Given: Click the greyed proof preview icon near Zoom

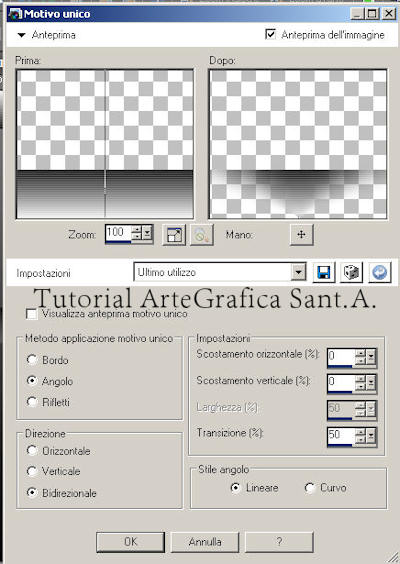Looking at the screenshot, I should [x=201, y=235].
